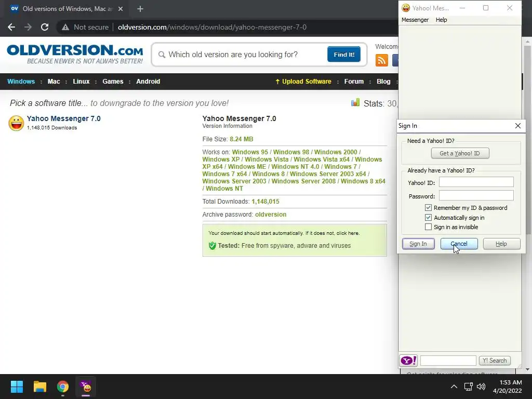This screenshot has height=399, width=532.
Task: Enable Sign in as invisible
Action: pos(428,227)
